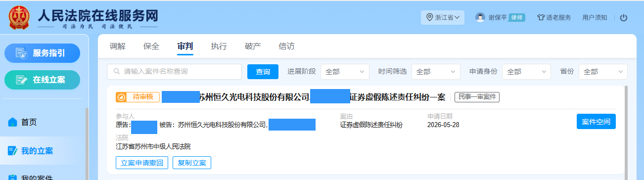Switch to the 保全 tab
The width and height of the screenshot is (644, 180).
tap(151, 46)
